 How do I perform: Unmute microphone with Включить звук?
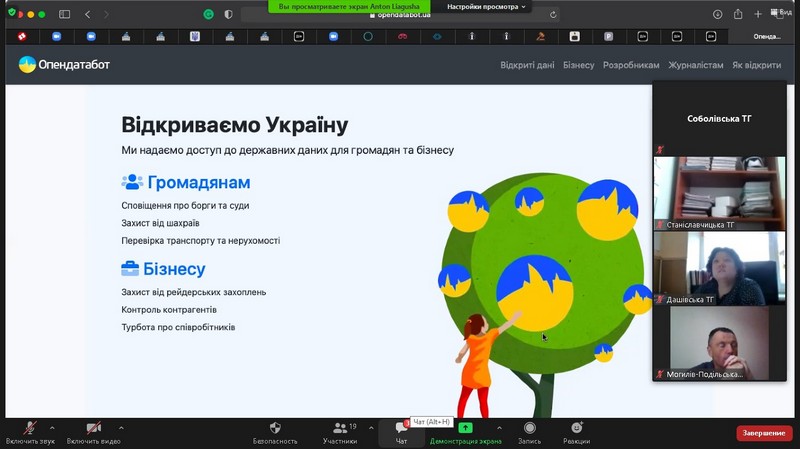pos(30,433)
